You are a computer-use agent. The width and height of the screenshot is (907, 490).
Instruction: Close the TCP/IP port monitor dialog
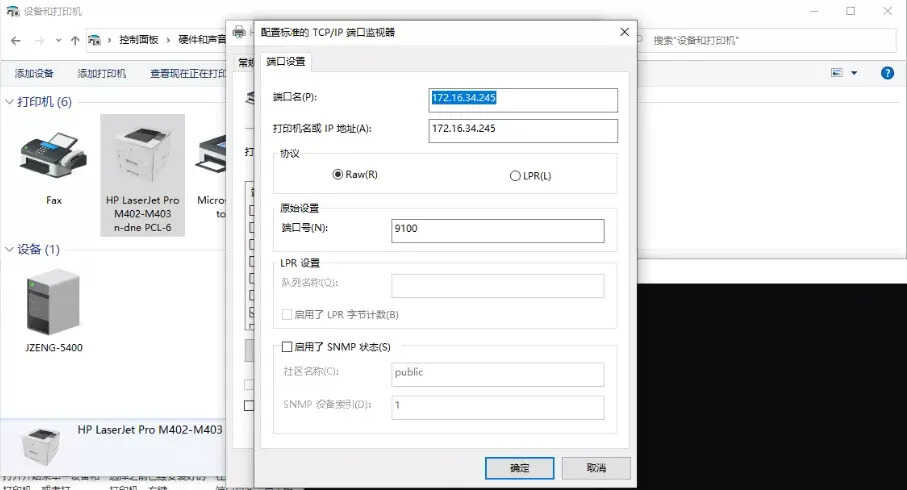(x=624, y=32)
